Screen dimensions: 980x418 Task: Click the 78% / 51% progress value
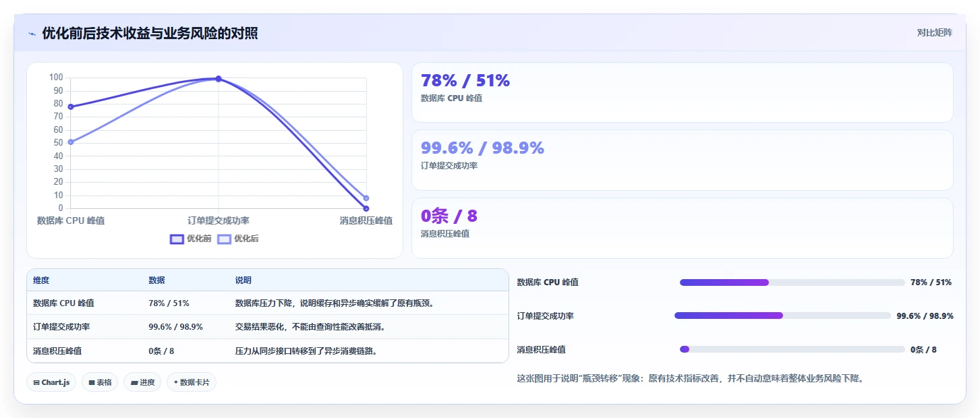(931, 282)
